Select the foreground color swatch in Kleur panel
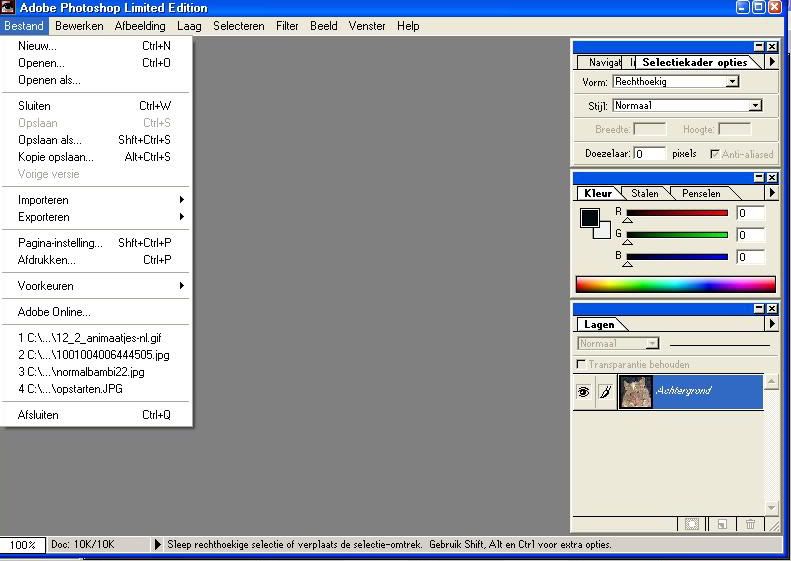791x561 pixels. pos(589,218)
